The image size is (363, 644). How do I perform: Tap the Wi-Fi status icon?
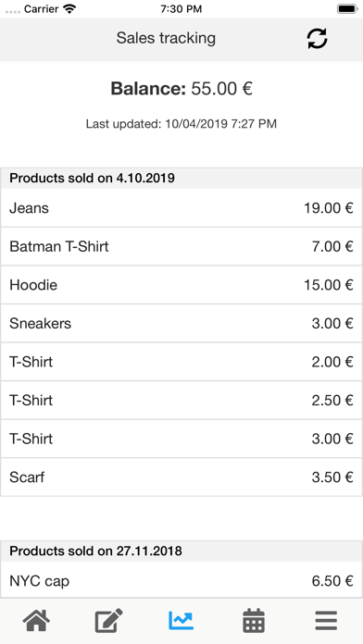(x=70, y=8)
